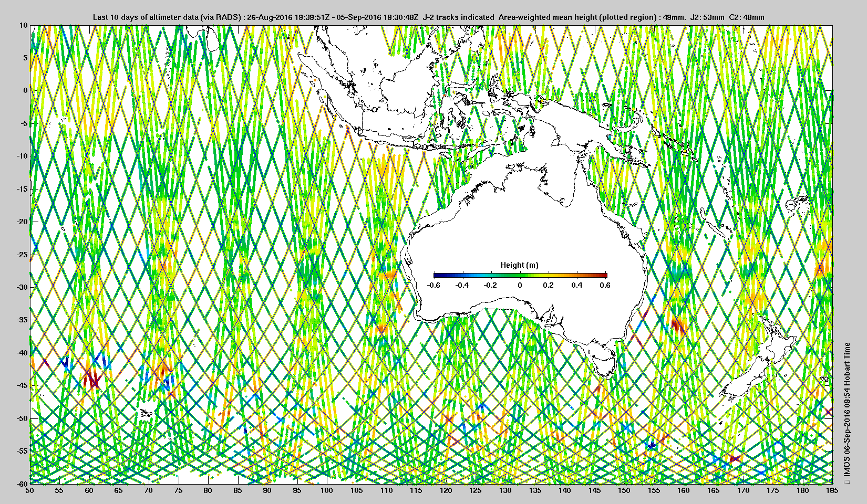Image resolution: width=867 pixels, height=504 pixels.
Task: Click longitude tick label '115' on bottom axis
Action: coord(417,490)
